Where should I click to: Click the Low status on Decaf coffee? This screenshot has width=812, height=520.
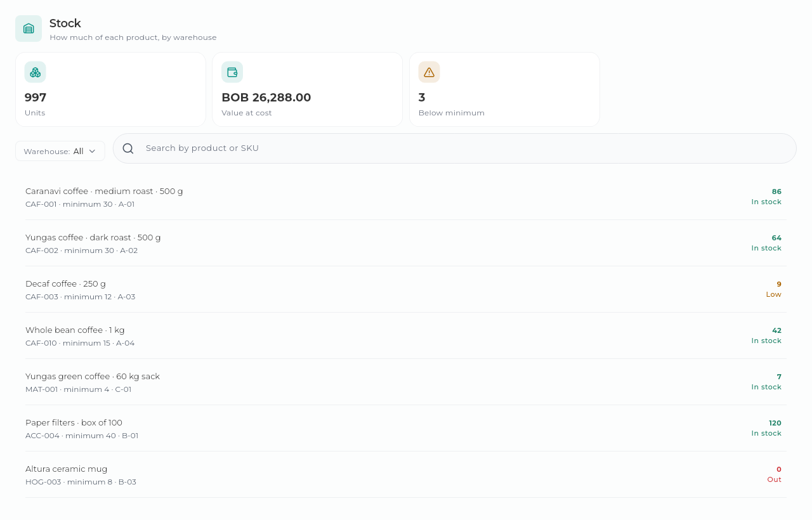pos(773,294)
